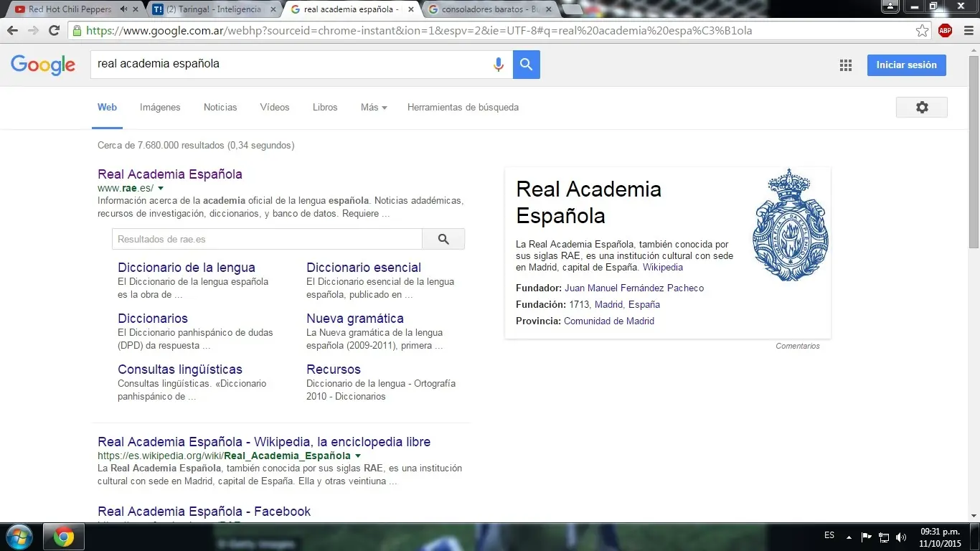
Task: Bookmark this page with the star icon
Action: pyautogui.click(x=923, y=31)
